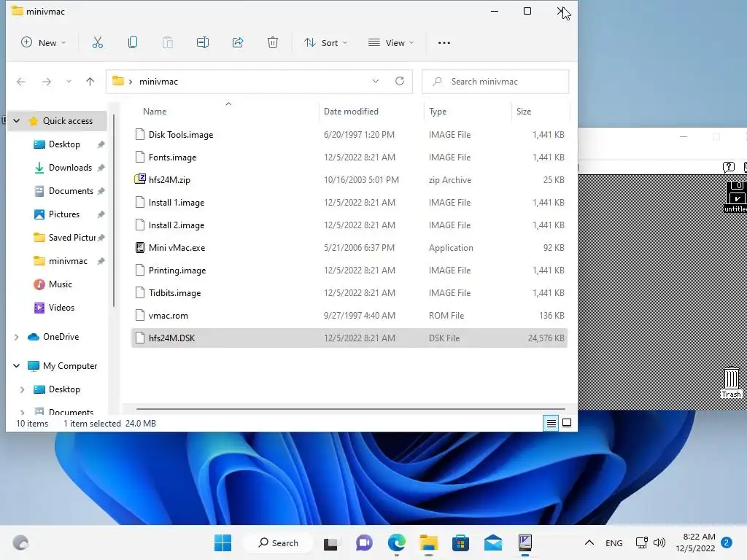This screenshot has width=747, height=560.
Task: Open Microsoft Edge from taskbar
Action: coord(396,542)
